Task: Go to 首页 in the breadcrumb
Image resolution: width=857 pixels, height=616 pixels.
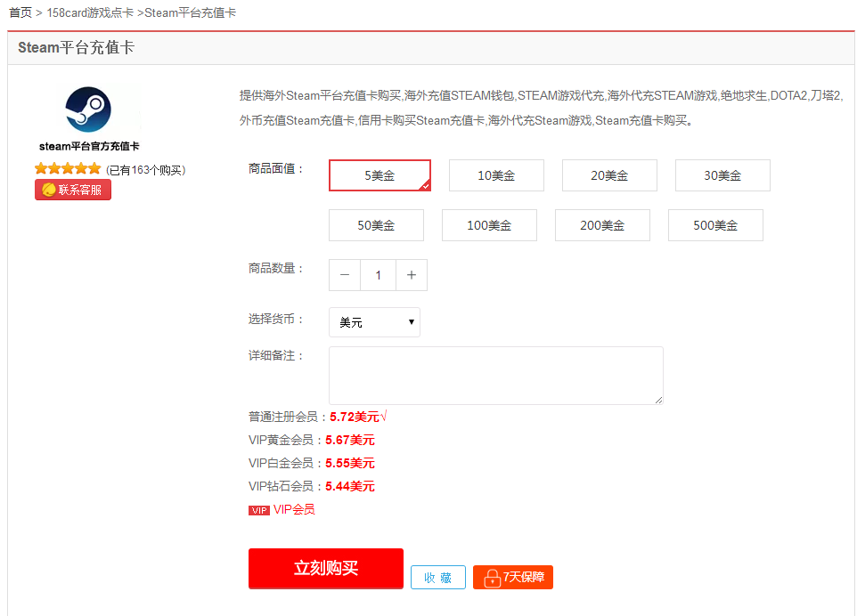Action: [20, 12]
